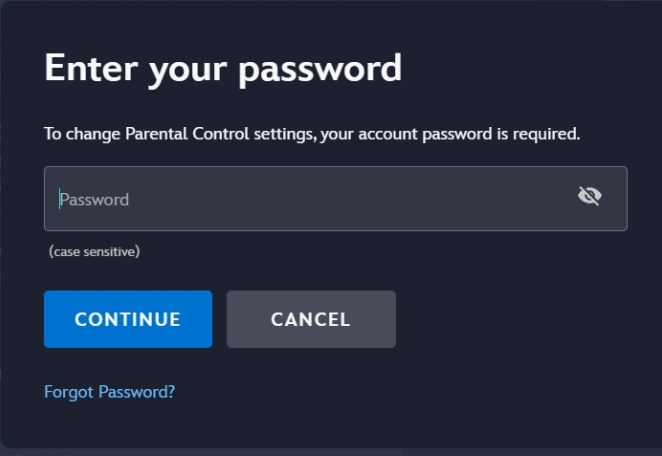
Task: Click the Parental Control settings description text
Action: click(x=312, y=134)
